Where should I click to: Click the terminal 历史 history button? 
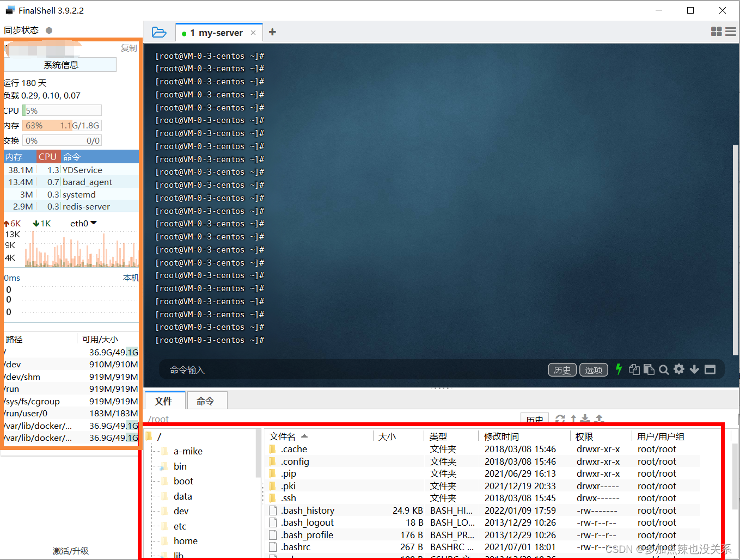(x=562, y=370)
